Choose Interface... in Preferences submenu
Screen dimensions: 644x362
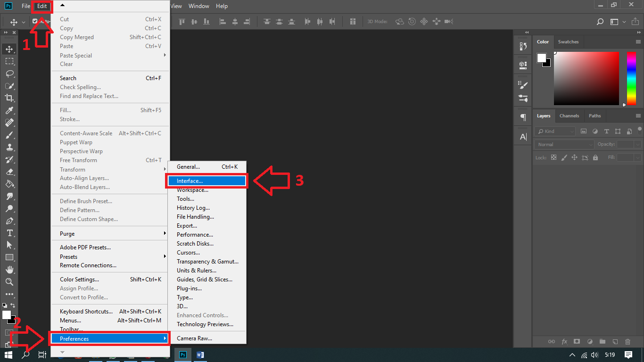coord(206,181)
